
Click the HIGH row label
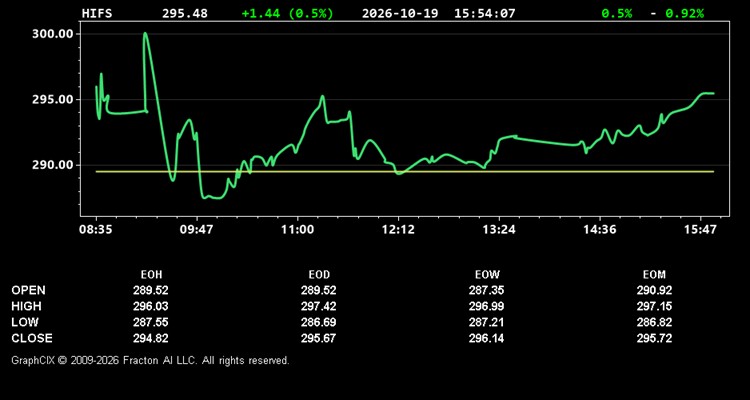click(26, 306)
